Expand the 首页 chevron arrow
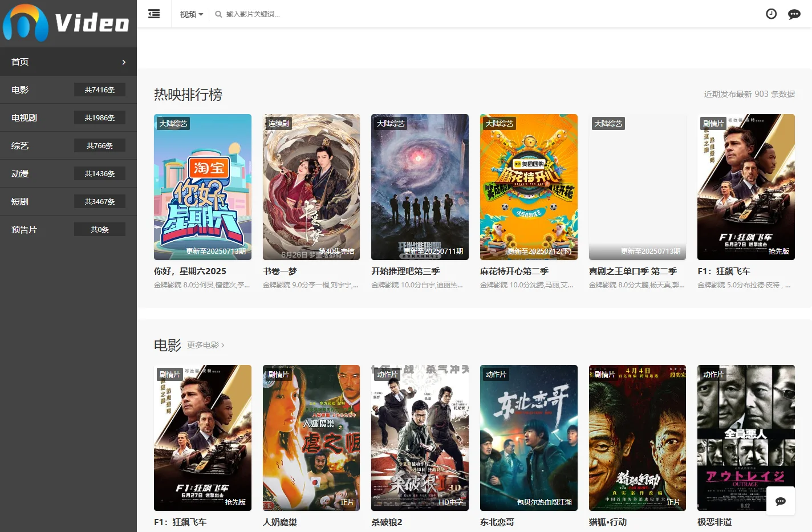The image size is (812, 532). (x=124, y=62)
